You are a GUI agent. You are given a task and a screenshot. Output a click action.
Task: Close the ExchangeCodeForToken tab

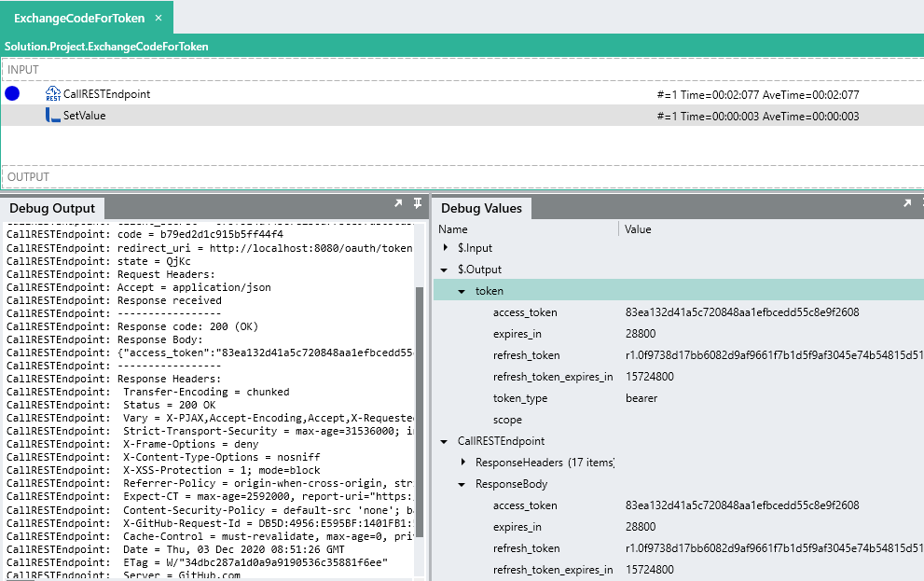[x=159, y=18]
